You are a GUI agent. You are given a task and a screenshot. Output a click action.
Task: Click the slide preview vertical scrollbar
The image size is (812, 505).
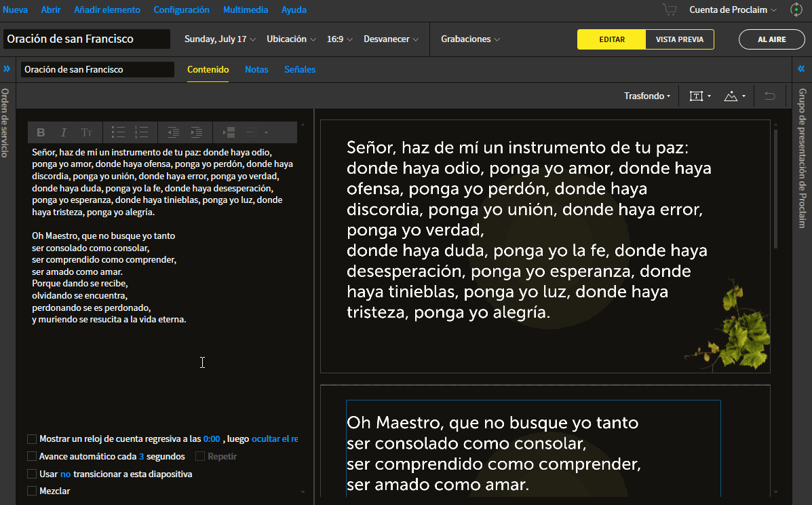click(x=775, y=189)
